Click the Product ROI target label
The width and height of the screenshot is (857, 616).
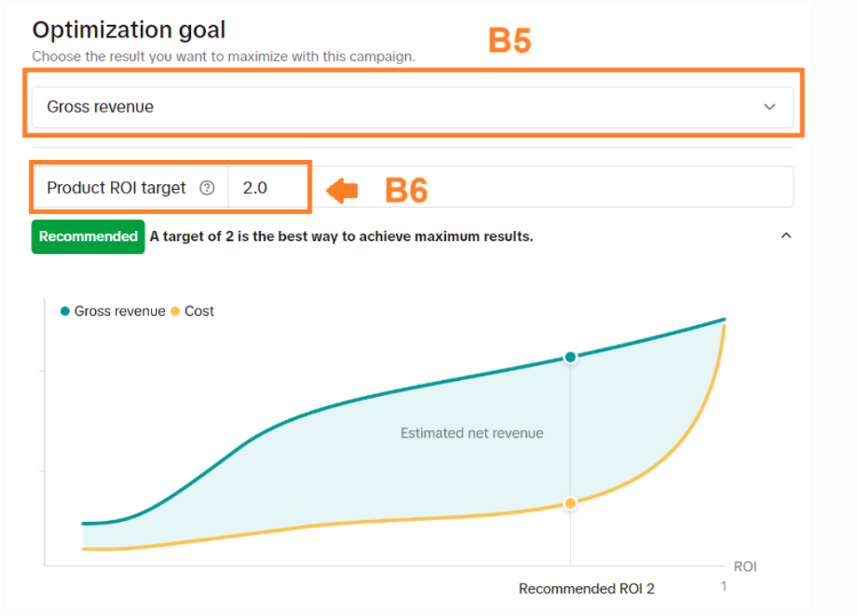coord(117,188)
